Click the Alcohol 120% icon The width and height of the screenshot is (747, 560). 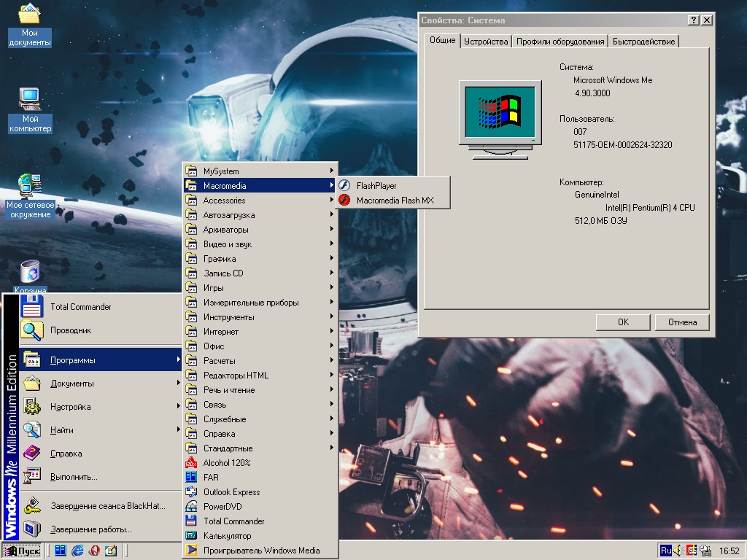click(191, 462)
